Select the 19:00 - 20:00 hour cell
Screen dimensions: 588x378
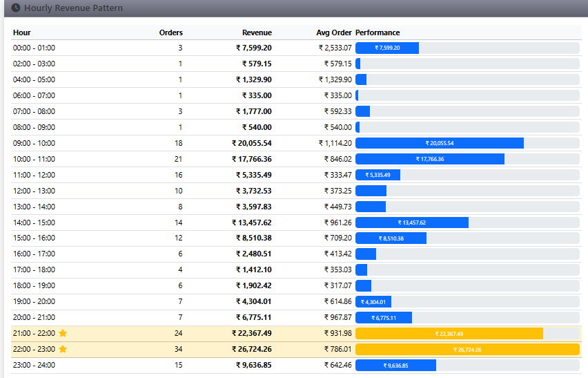click(x=34, y=301)
